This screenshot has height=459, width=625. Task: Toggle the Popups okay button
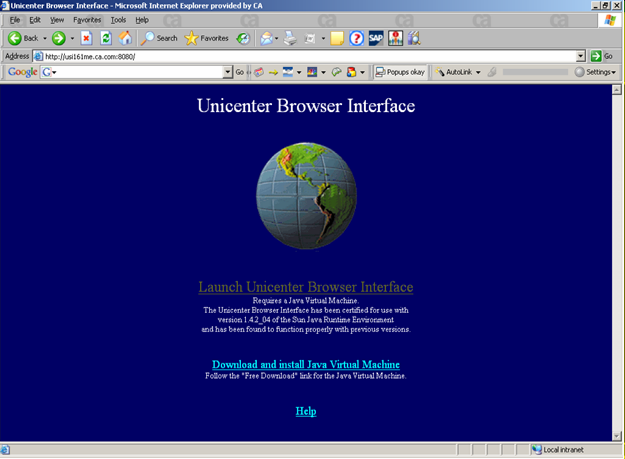[x=400, y=72]
